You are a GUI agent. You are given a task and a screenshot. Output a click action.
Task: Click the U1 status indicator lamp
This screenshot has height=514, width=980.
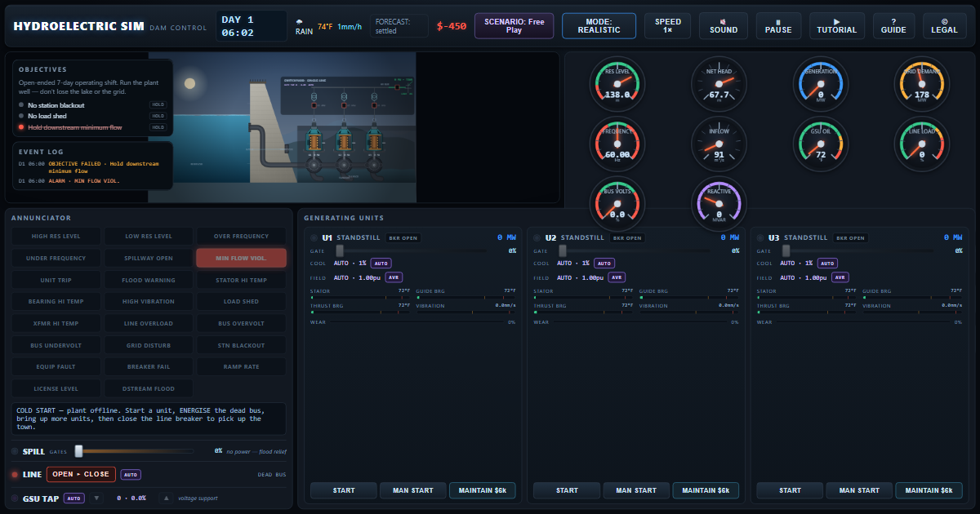point(314,238)
